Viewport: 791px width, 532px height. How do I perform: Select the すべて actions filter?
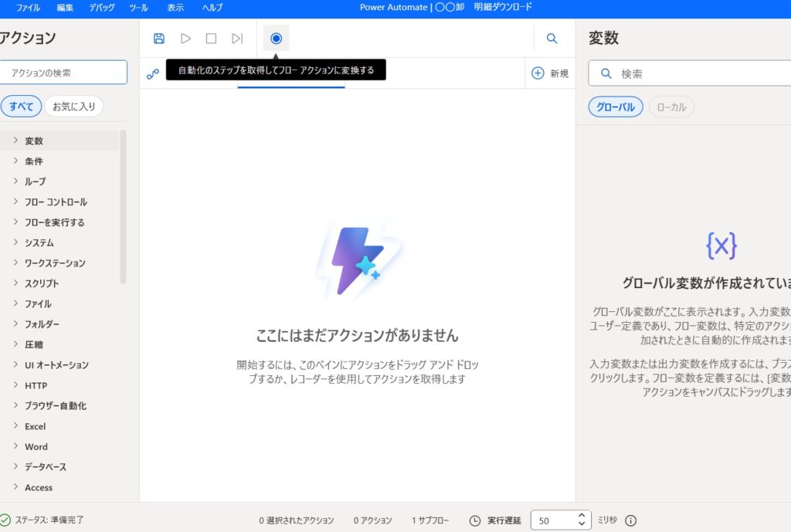(x=21, y=107)
